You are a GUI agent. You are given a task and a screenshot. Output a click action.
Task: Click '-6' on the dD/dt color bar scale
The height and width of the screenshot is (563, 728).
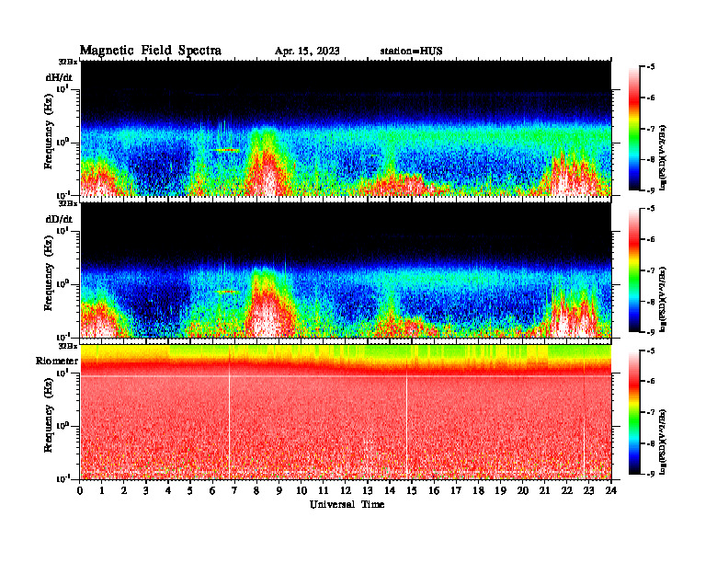(651, 240)
